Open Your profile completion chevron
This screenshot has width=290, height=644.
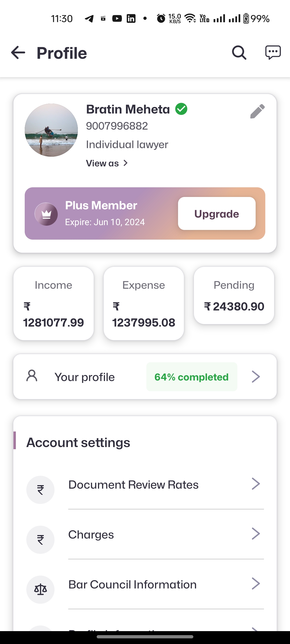256,377
